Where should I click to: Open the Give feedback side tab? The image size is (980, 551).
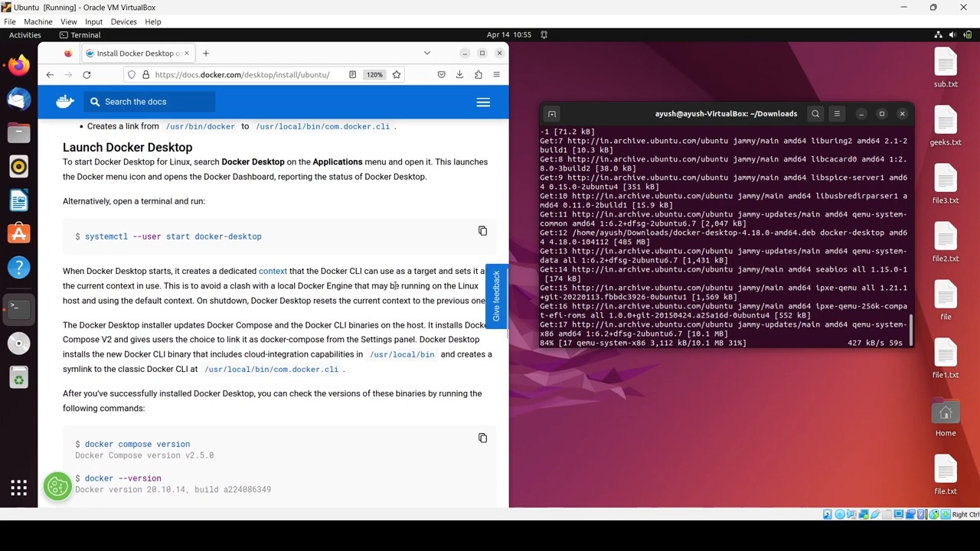coord(496,295)
